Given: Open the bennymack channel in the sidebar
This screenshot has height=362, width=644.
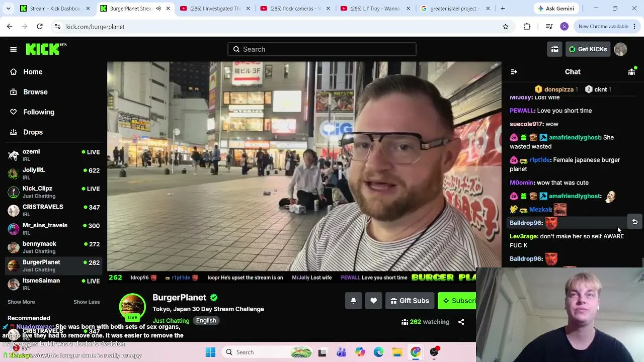Looking at the screenshot, I should 53,247.
